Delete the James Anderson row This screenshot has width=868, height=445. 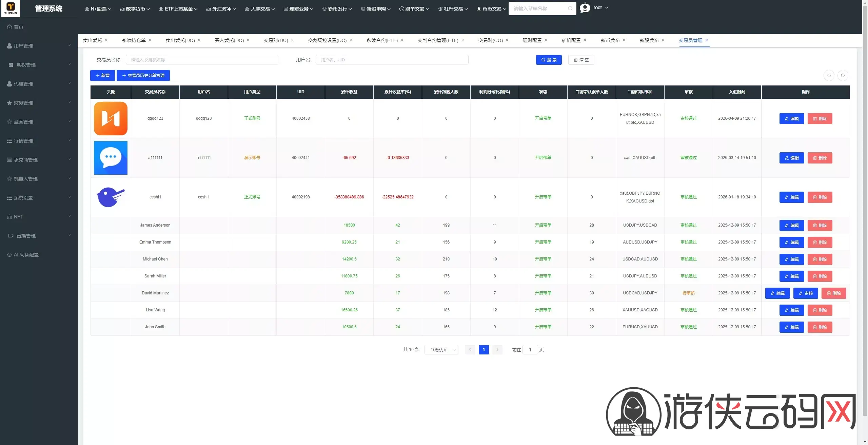[820, 225]
